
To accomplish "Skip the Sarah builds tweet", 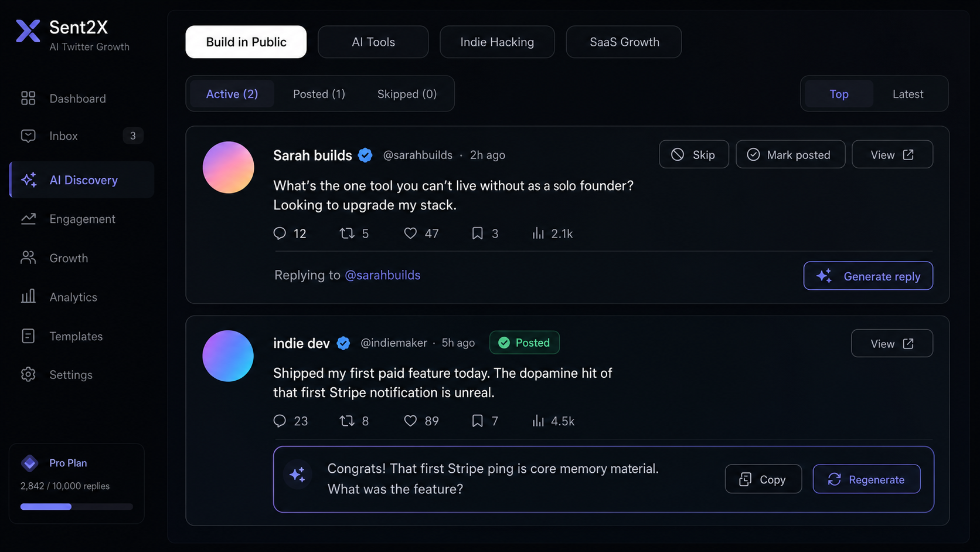I will point(694,154).
